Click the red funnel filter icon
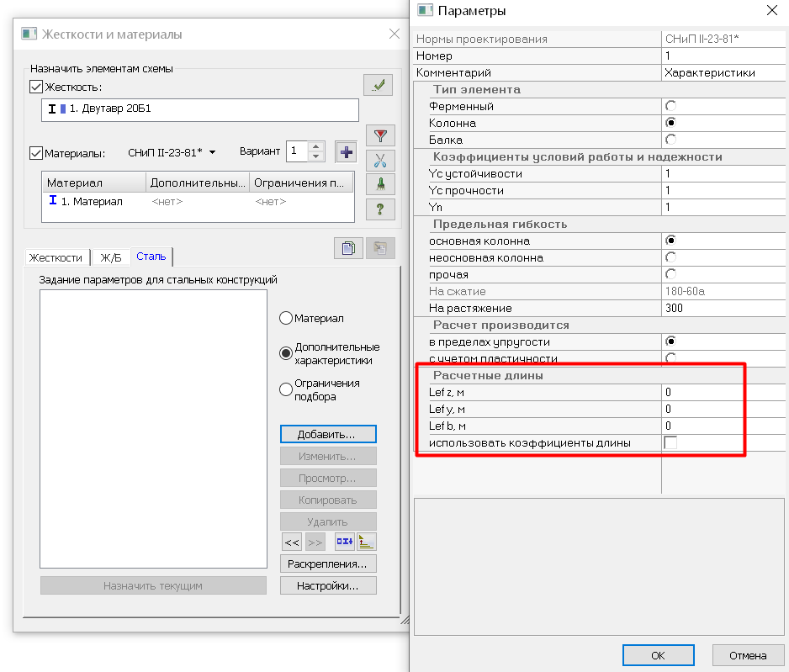 coord(382,135)
